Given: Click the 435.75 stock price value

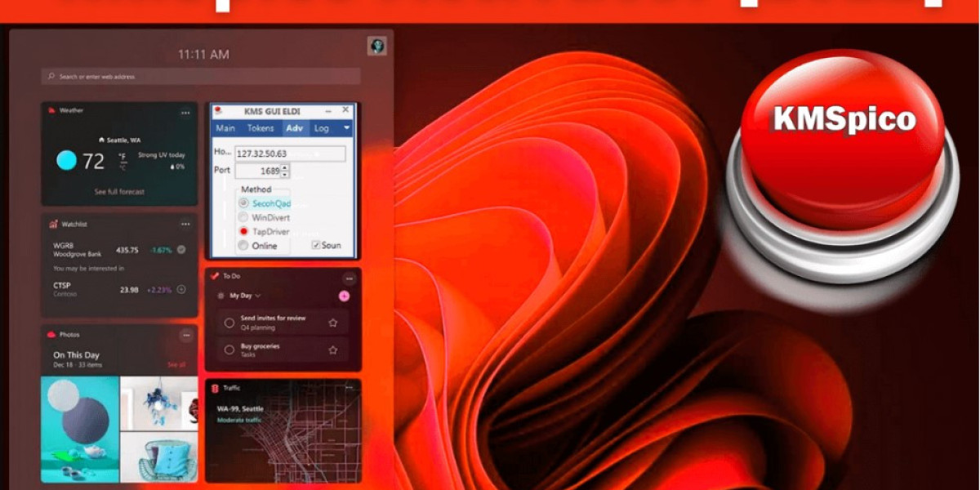Looking at the screenshot, I should (x=127, y=250).
